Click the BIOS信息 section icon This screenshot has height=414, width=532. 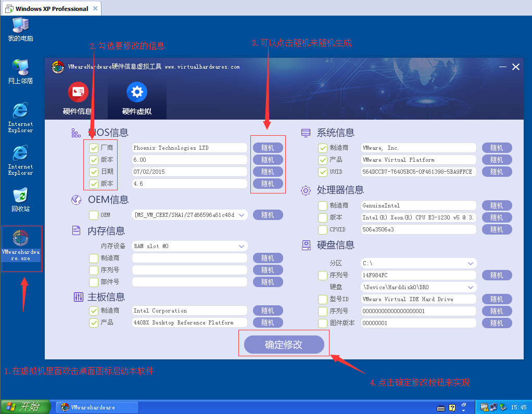[76, 133]
